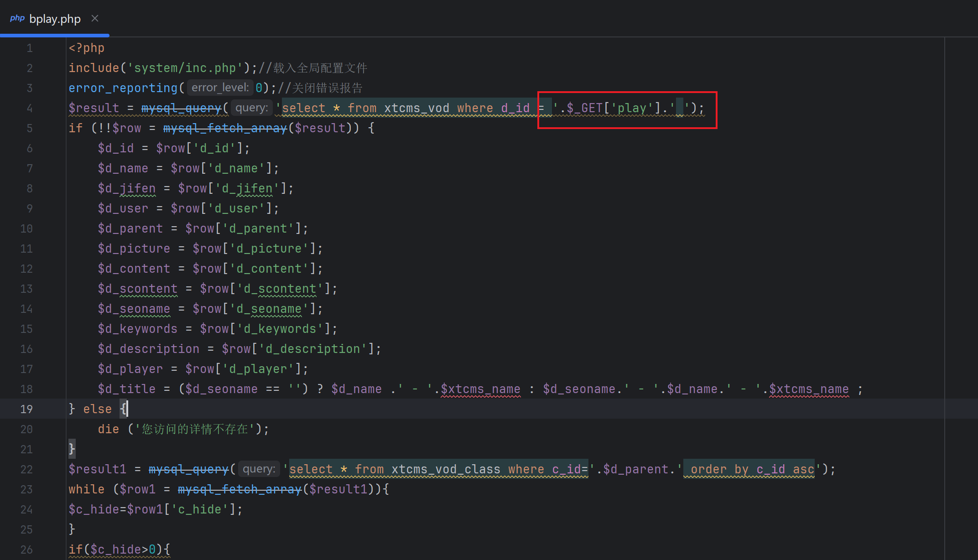Click $d_id variable on line 6

pyautogui.click(x=116, y=148)
